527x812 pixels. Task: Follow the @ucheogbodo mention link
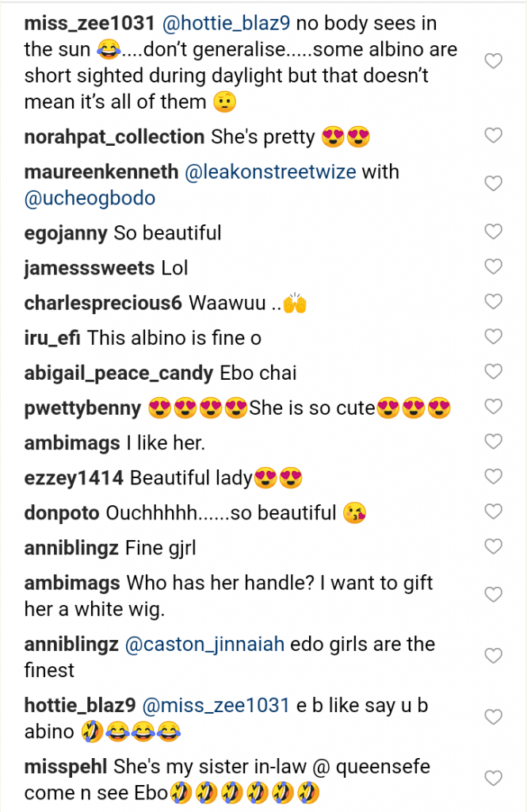[x=90, y=197]
